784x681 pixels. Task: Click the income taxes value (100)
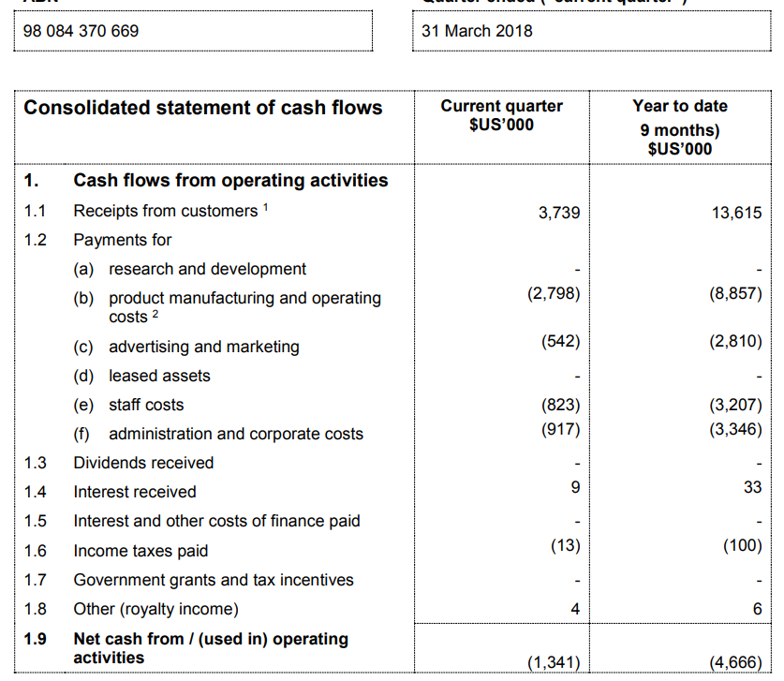[743, 545]
